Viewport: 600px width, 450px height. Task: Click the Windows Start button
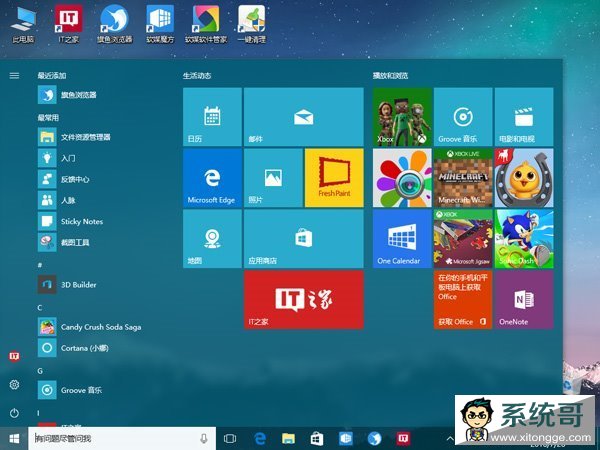tap(14, 439)
